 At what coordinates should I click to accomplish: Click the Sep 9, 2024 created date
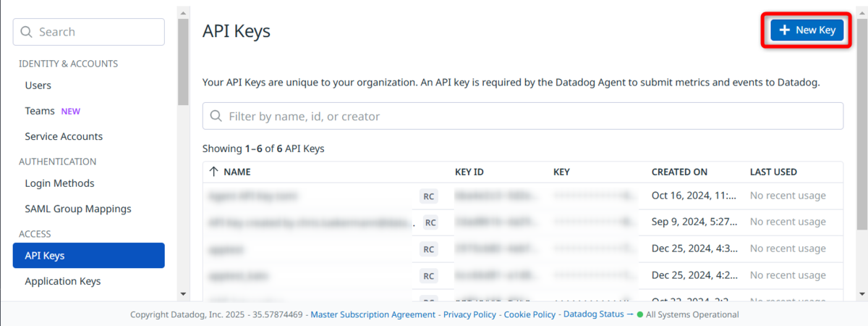pos(694,222)
